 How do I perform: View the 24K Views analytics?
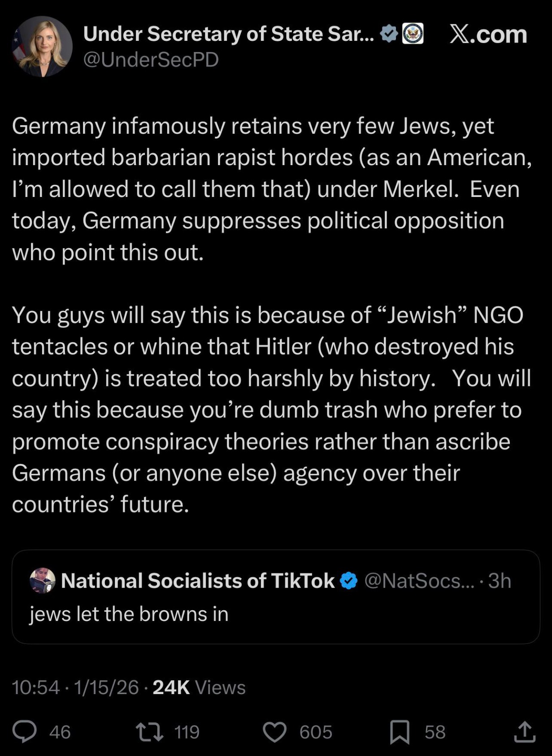pos(199,687)
